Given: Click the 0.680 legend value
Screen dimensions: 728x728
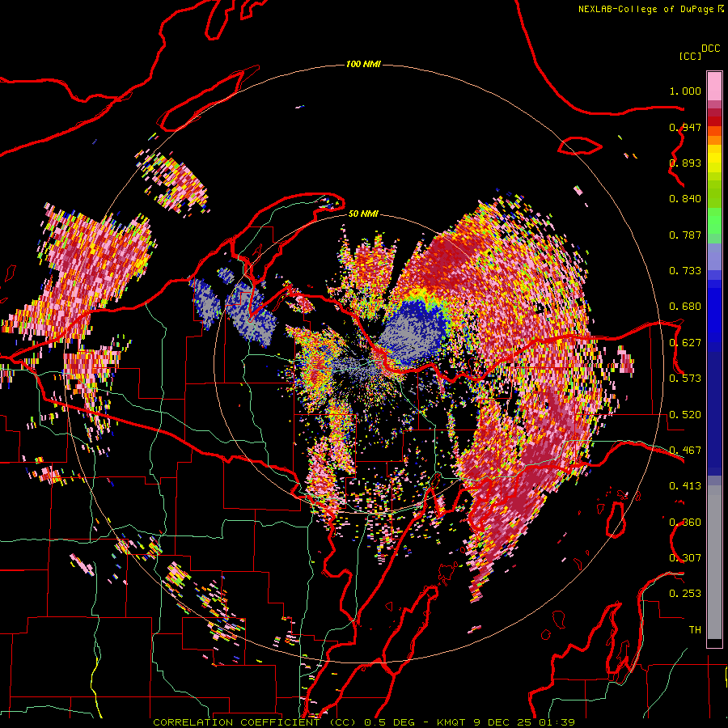Looking at the screenshot, I should (x=685, y=307).
